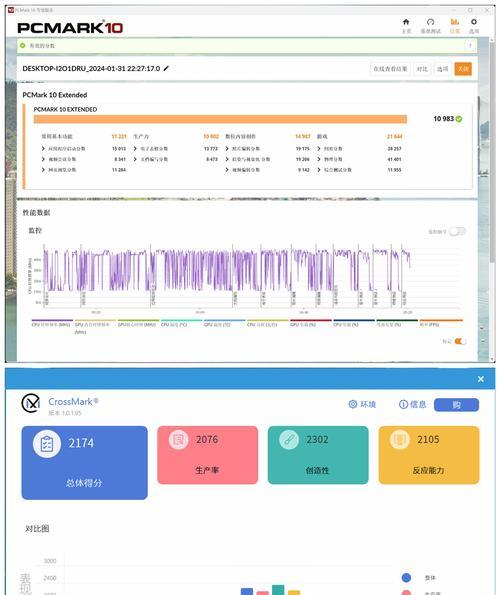Click the 选项 button beside 对比
500x595 pixels.
pos(442,69)
